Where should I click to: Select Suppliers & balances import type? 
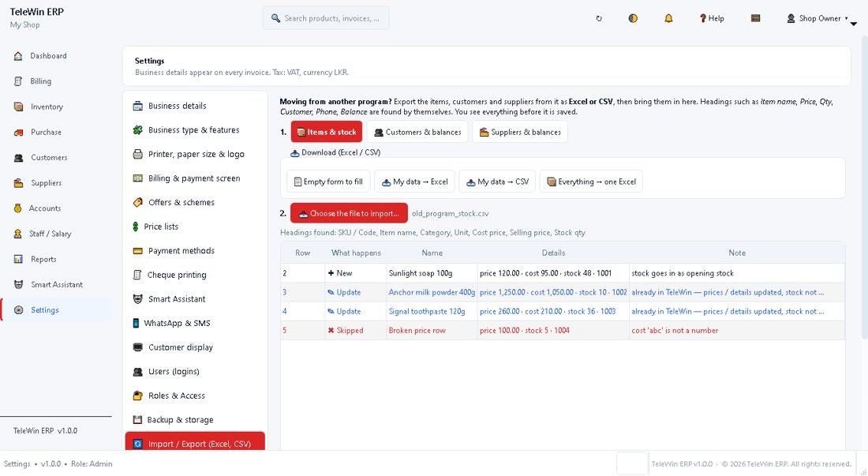tap(520, 133)
